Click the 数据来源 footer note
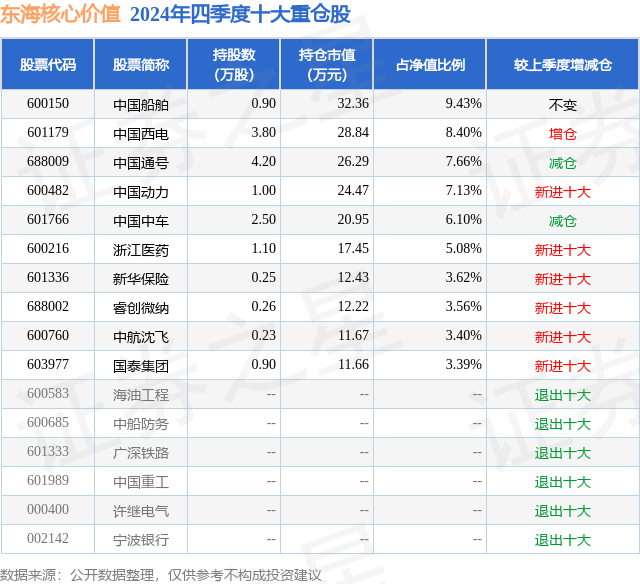 (x=161, y=575)
